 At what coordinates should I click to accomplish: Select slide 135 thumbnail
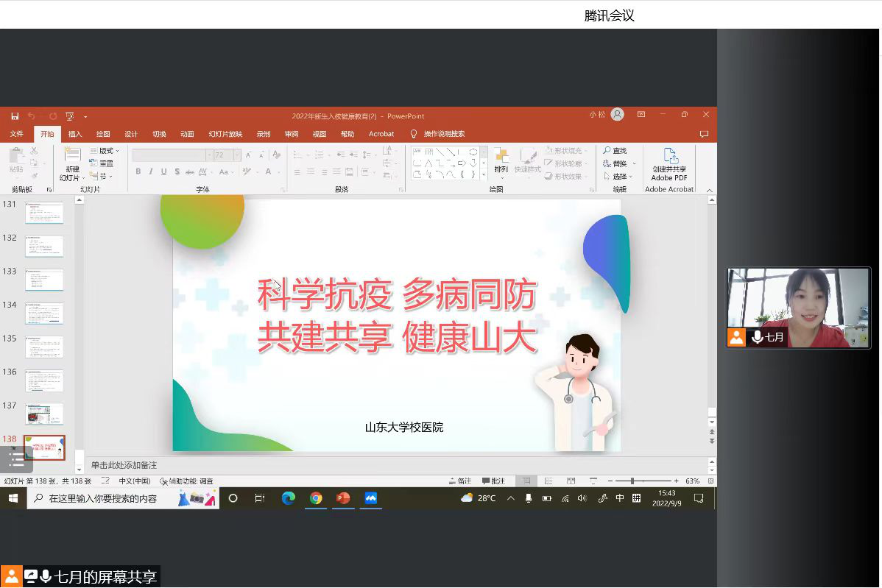tap(44, 347)
